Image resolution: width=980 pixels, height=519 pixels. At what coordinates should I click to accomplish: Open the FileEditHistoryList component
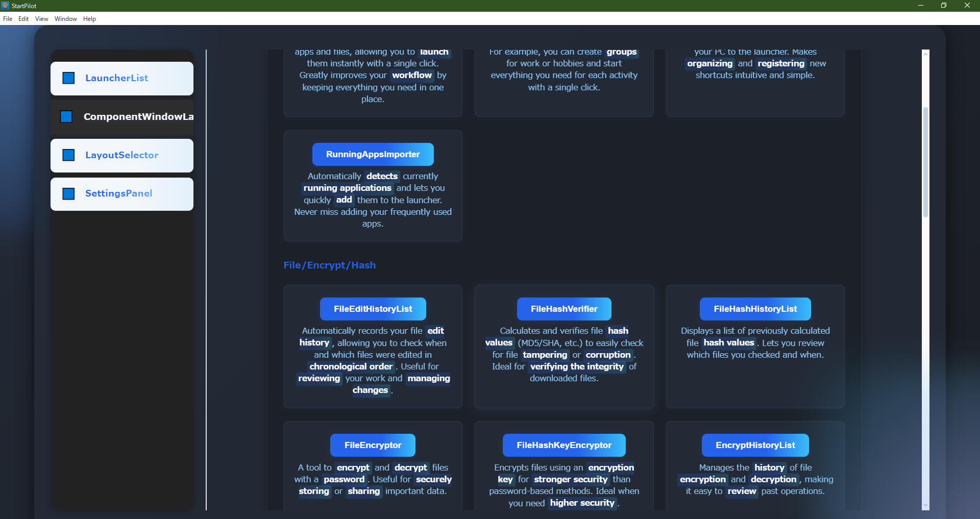[373, 309]
